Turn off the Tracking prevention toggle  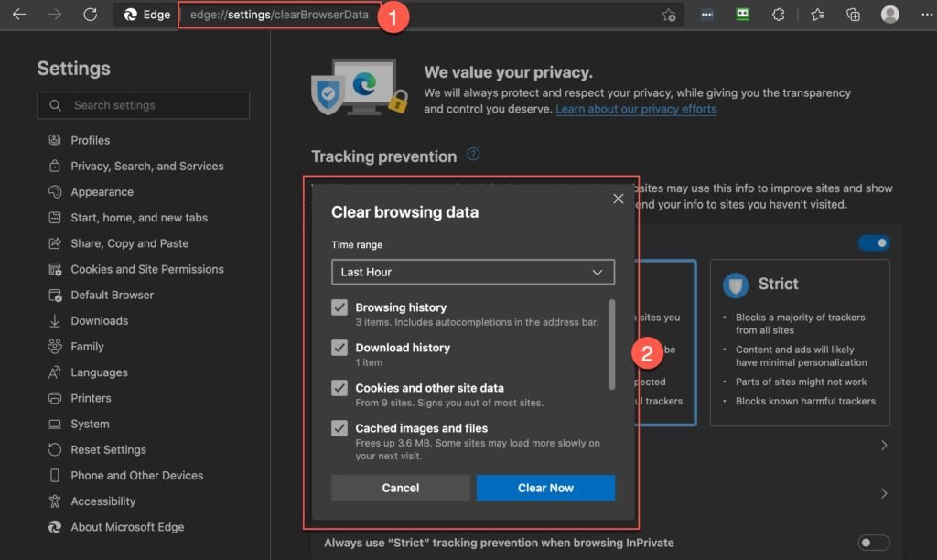(874, 242)
